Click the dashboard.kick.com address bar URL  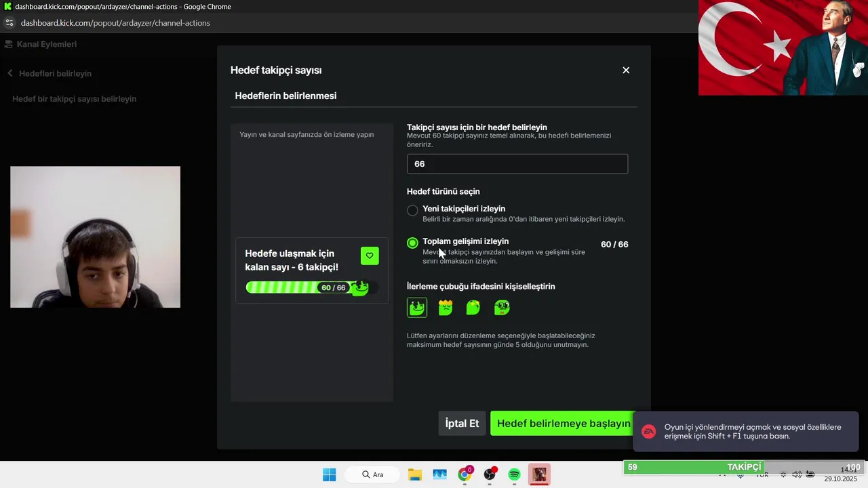tap(115, 22)
